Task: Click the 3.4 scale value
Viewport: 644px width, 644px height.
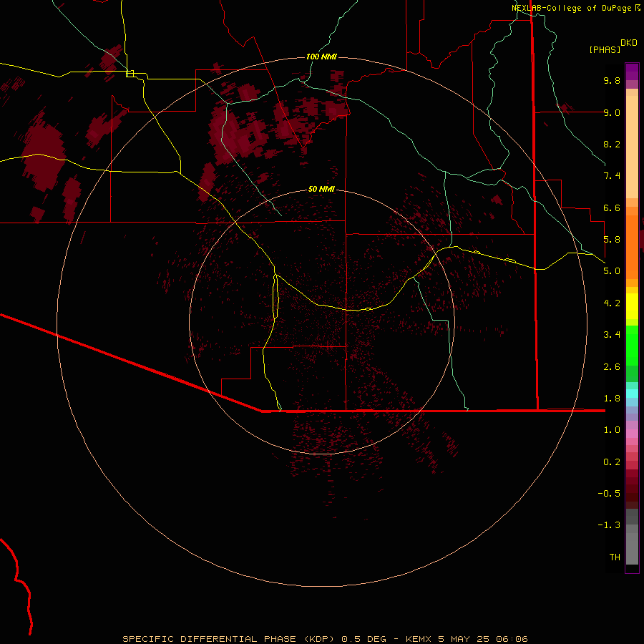Action: click(x=612, y=335)
